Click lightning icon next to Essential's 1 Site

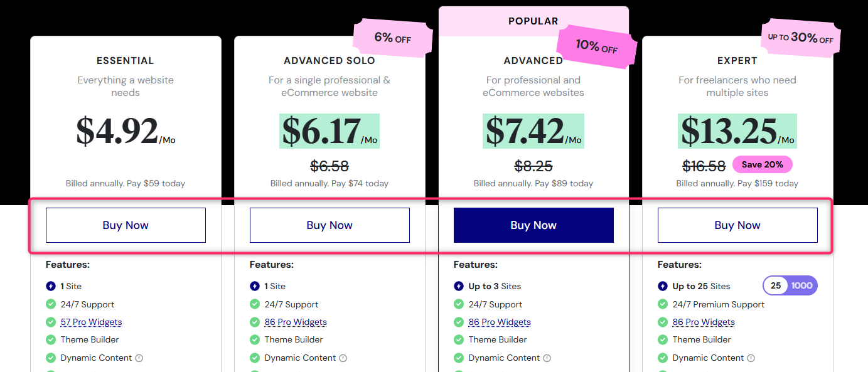[x=51, y=286]
